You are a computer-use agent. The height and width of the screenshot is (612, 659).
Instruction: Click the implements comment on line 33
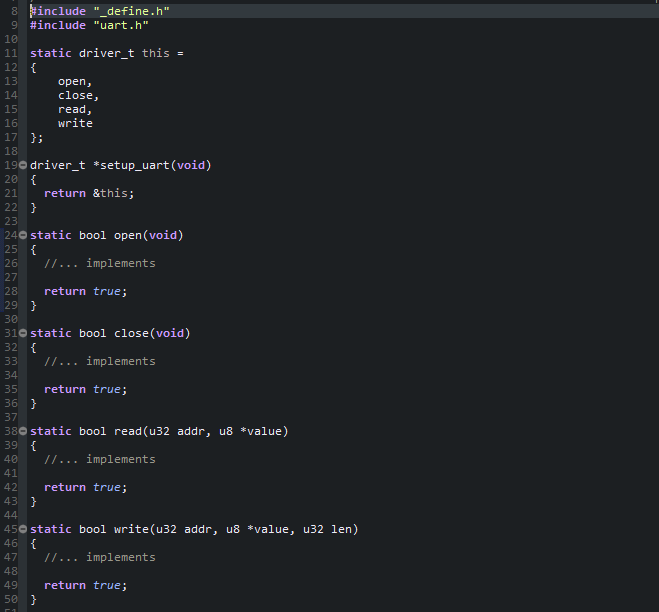coord(100,361)
